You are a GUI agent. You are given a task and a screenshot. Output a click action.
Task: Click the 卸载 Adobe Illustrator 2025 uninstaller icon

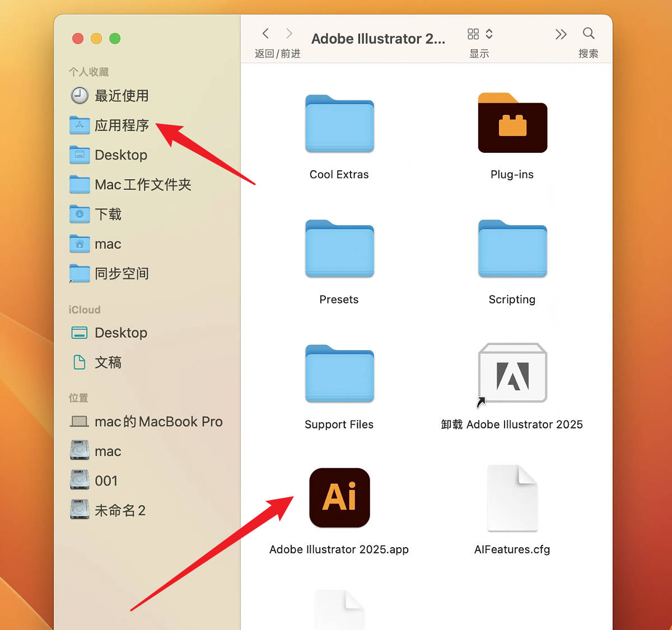[512, 374]
